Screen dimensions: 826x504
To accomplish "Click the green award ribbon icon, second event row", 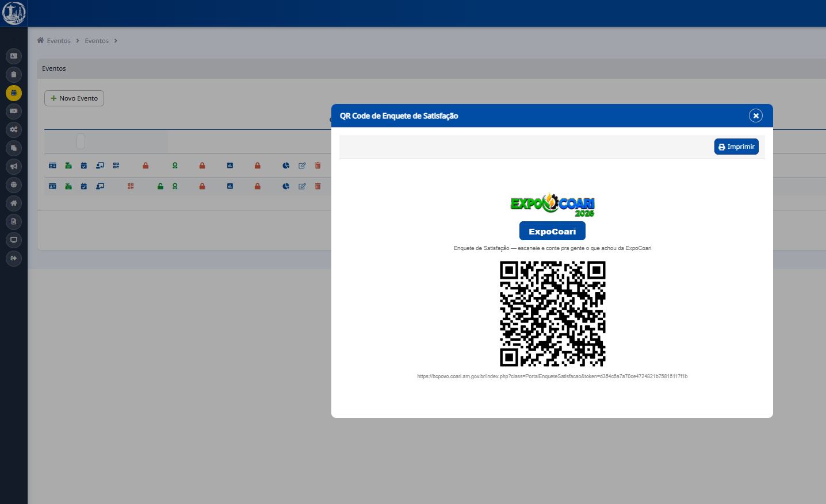I will click(x=175, y=186).
